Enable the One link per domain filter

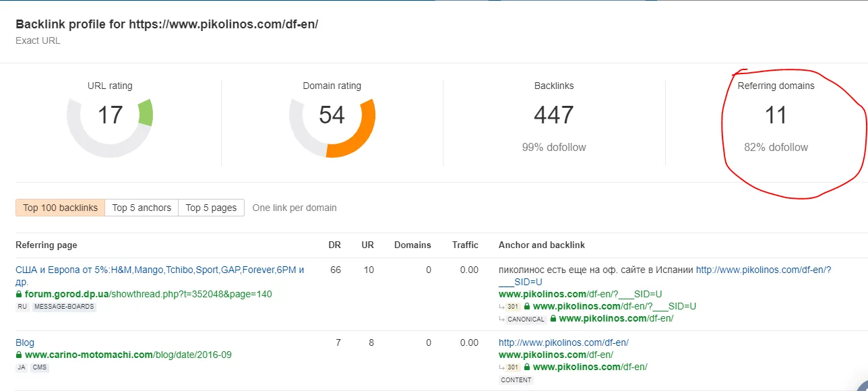[294, 208]
